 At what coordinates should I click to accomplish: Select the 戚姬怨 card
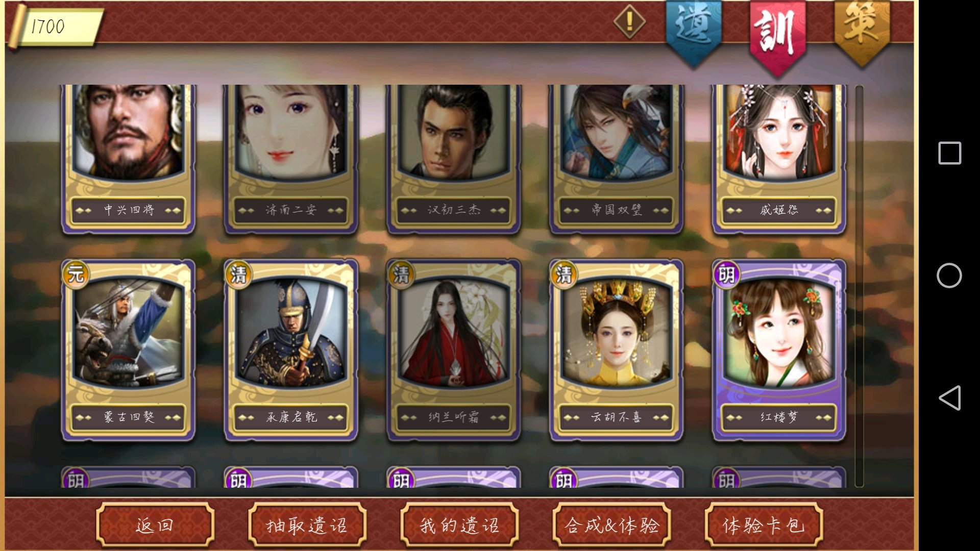tap(779, 159)
